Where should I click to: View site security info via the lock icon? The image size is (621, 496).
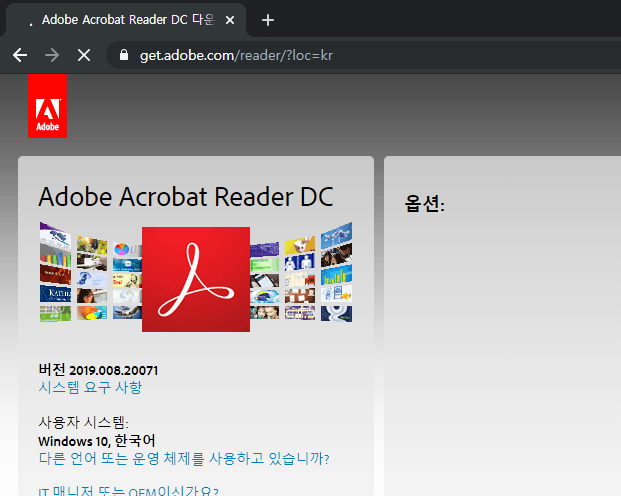coord(124,55)
